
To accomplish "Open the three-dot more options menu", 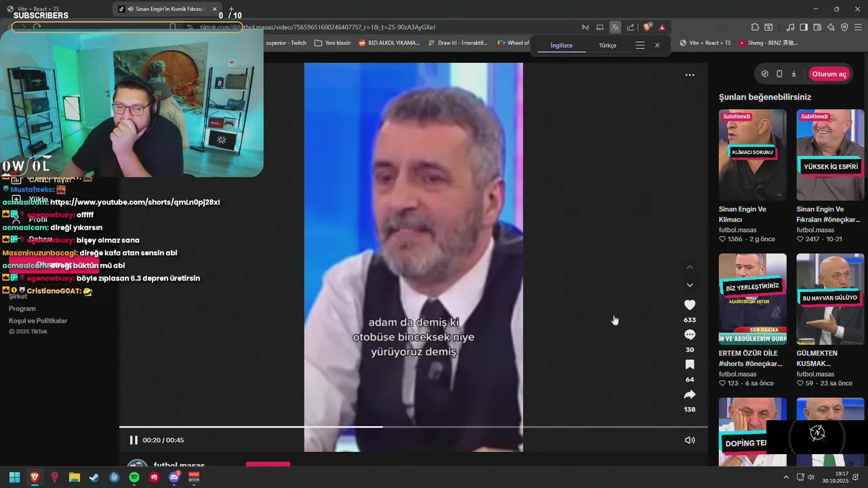I will pos(690,75).
